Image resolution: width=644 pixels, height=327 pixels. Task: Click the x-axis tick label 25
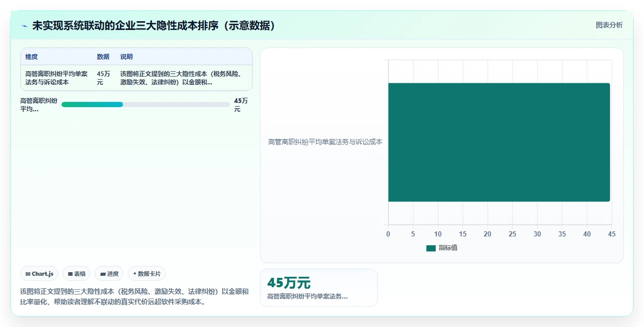tap(512, 234)
